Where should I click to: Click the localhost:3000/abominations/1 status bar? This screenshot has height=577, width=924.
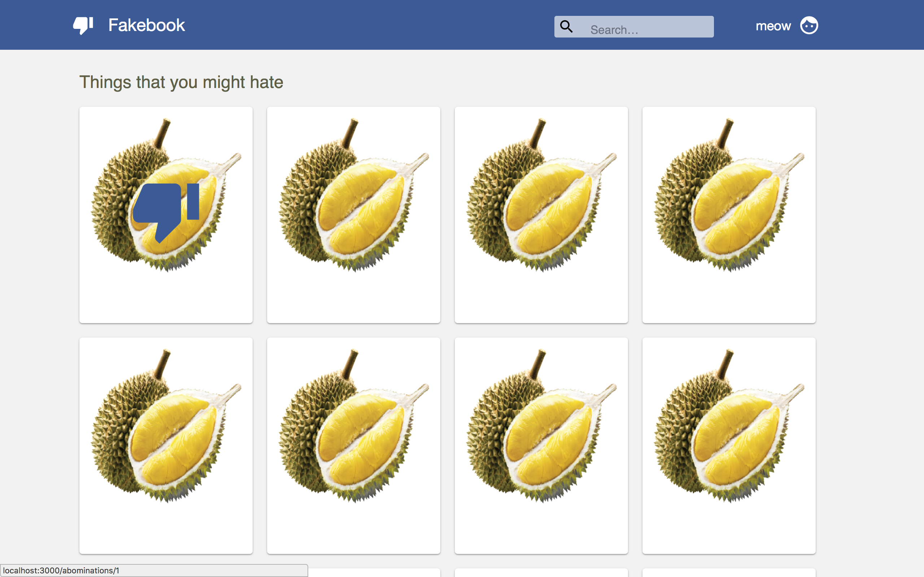(154, 571)
